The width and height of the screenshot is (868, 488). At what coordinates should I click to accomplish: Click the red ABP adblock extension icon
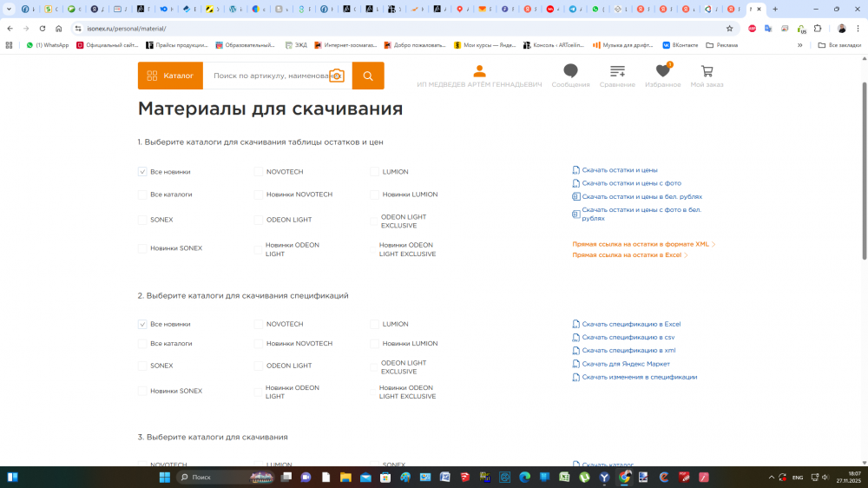pyautogui.click(x=752, y=29)
